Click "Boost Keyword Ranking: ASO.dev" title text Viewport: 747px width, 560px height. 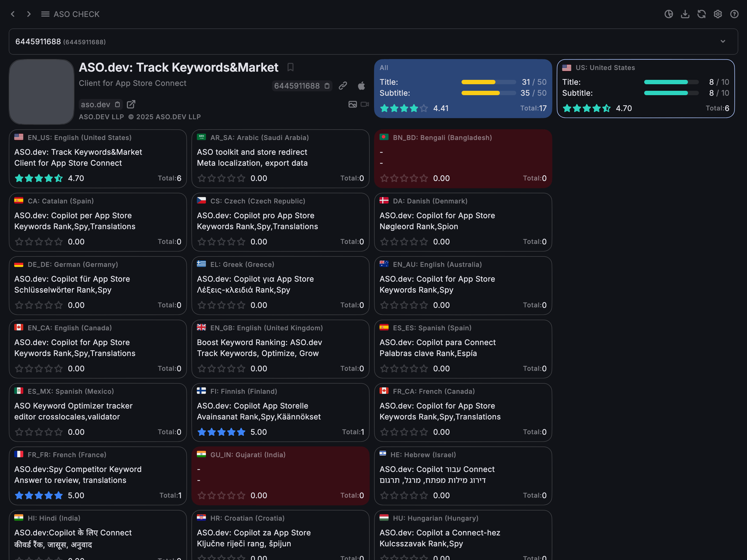[x=259, y=342]
